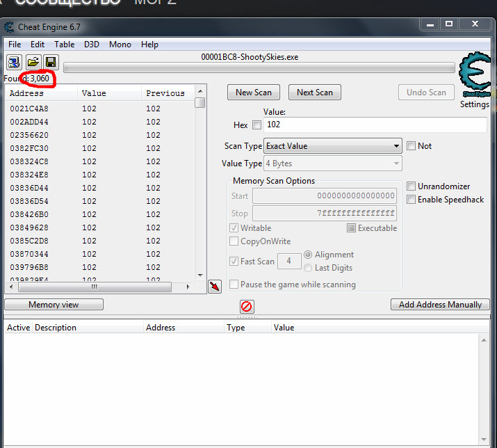Open the Table menu

pyautogui.click(x=65, y=45)
